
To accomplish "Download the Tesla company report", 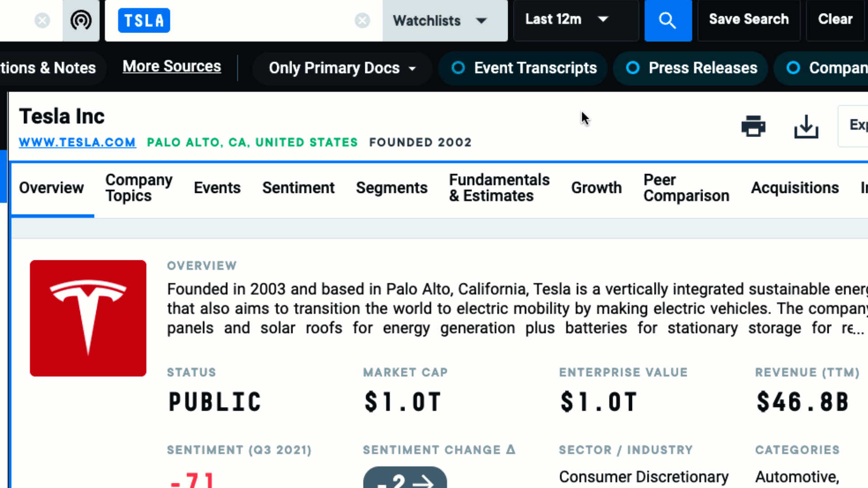I will [x=806, y=126].
